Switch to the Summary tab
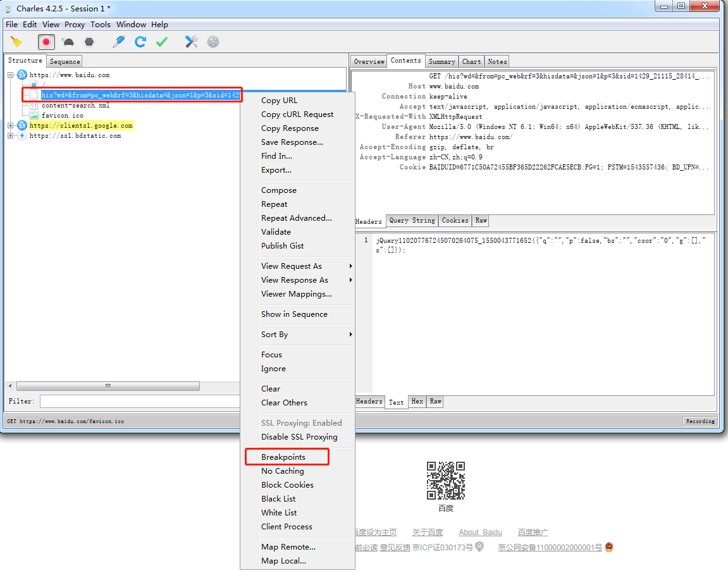 [441, 61]
